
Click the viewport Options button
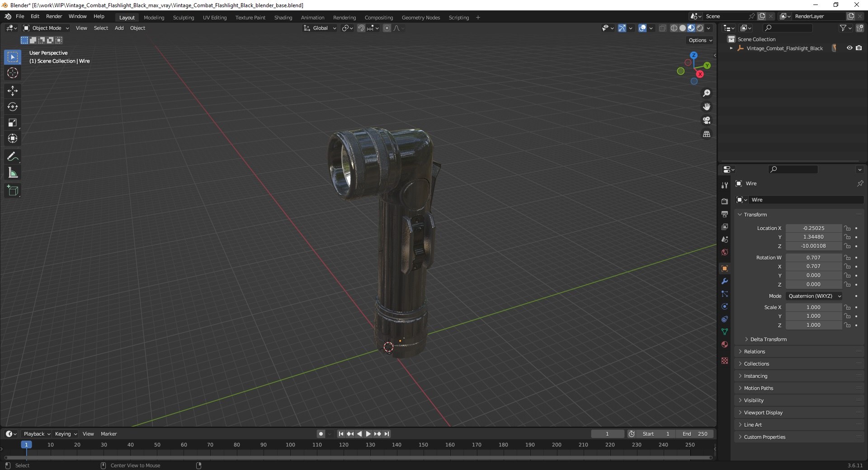coord(700,40)
